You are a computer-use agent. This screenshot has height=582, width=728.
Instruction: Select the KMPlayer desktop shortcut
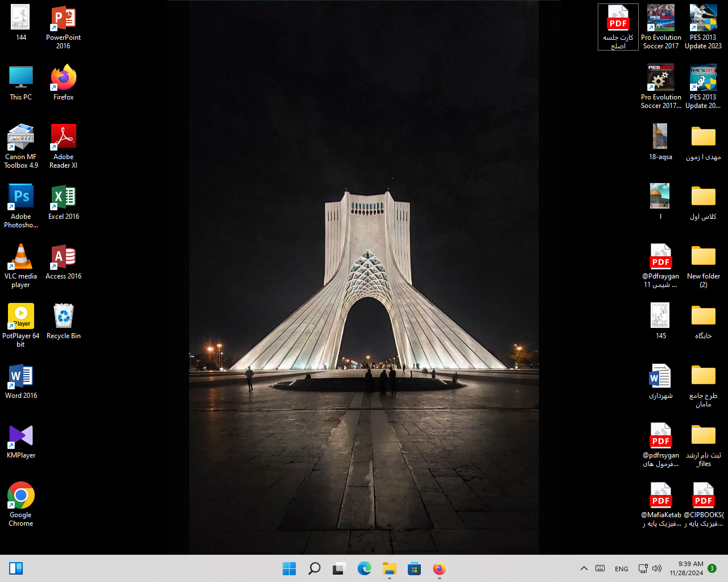coord(21,440)
